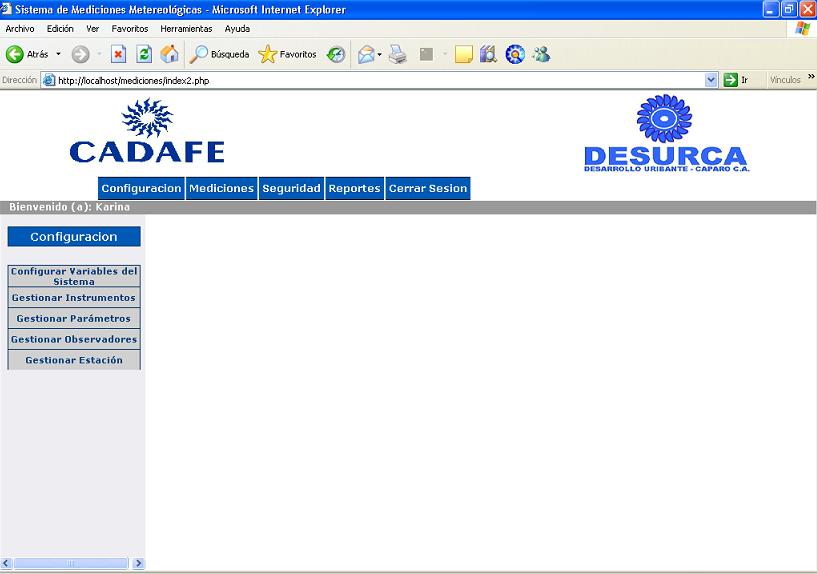Open Gestionar Instrumentos
Screen dimensions: 817x574
click(74, 297)
